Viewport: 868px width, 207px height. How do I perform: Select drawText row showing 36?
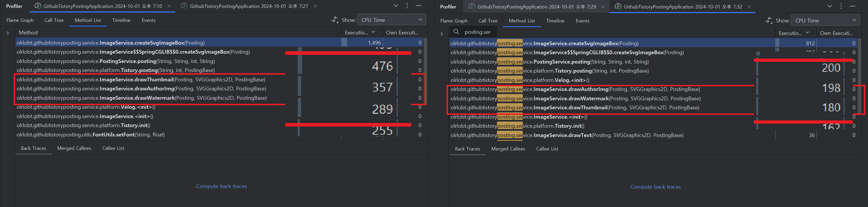click(x=653, y=135)
